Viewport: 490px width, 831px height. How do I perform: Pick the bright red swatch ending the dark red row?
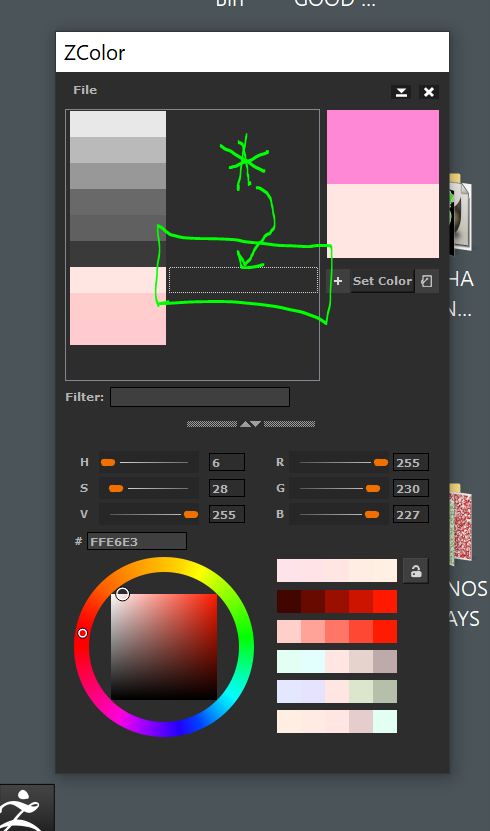[385, 602]
